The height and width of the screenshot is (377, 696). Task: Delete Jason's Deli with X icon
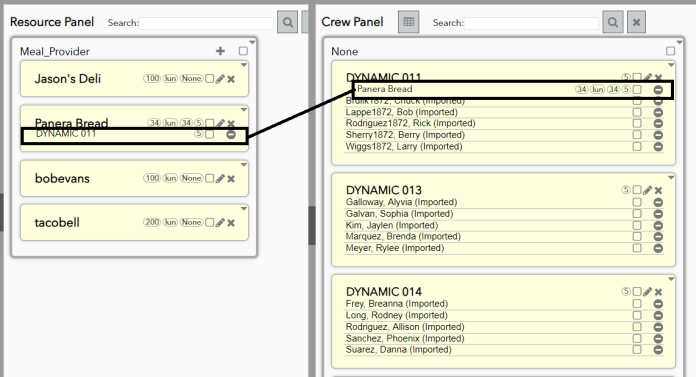[231, 79]
